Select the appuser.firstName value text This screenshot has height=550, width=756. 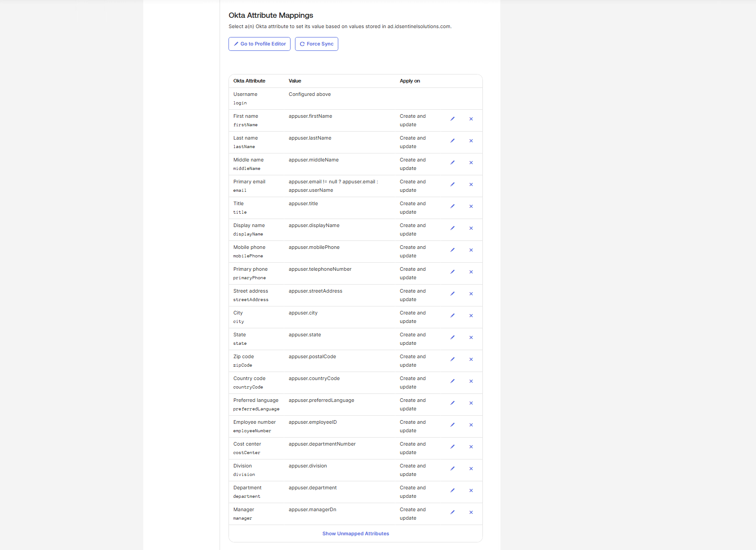[x=310, y=116]
